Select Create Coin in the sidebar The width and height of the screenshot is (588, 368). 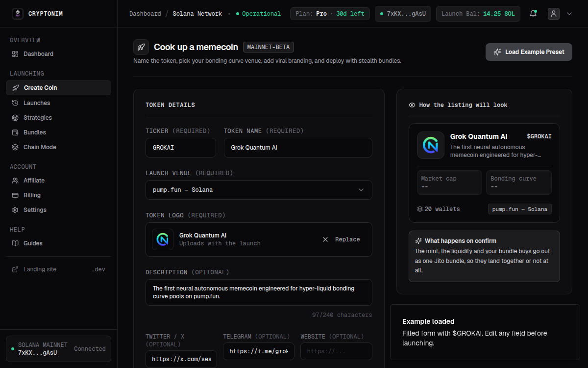coord(58,88)
